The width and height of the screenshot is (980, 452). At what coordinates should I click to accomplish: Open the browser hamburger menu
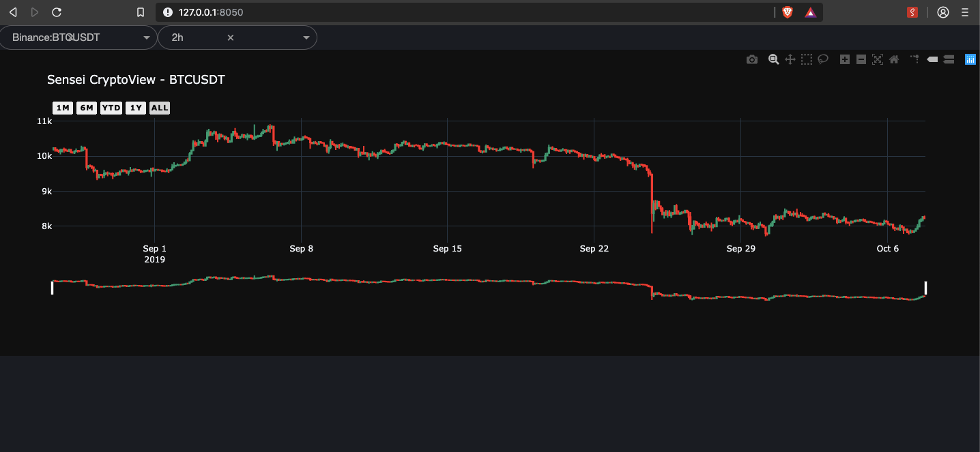(965, 12)
